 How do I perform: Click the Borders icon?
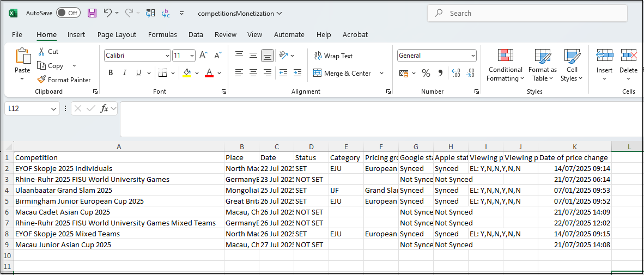tap(162, 73)
